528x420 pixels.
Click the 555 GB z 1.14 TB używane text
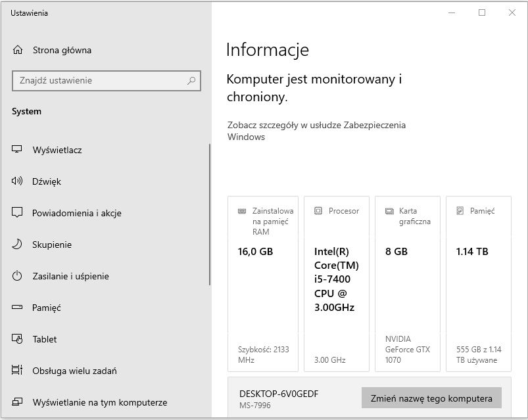pyautogui.click(x=479, y=355)
